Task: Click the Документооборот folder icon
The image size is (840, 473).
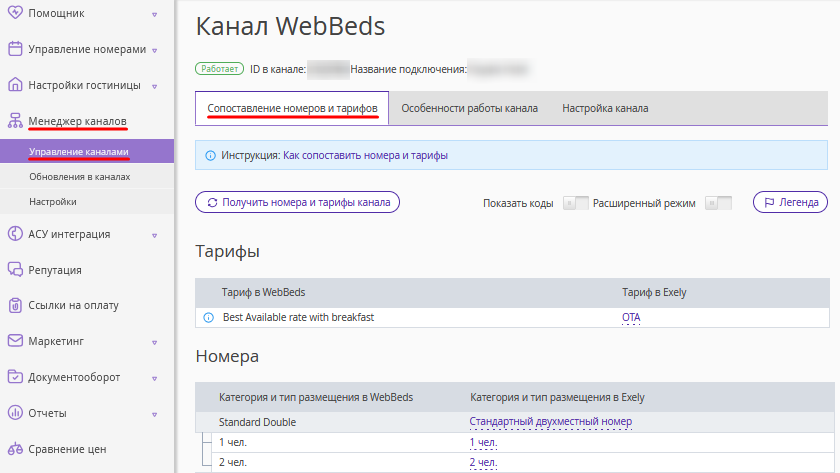Action: coord(15,377)
